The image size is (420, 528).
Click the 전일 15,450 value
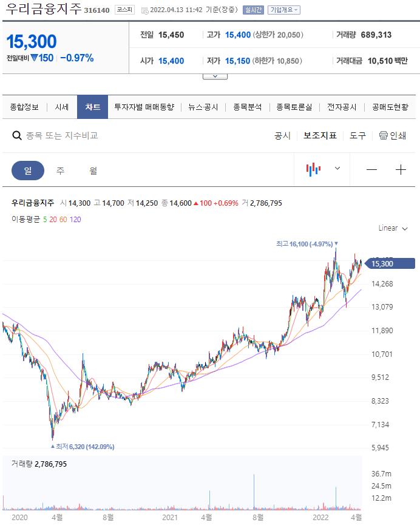click(x=171, y=35)
